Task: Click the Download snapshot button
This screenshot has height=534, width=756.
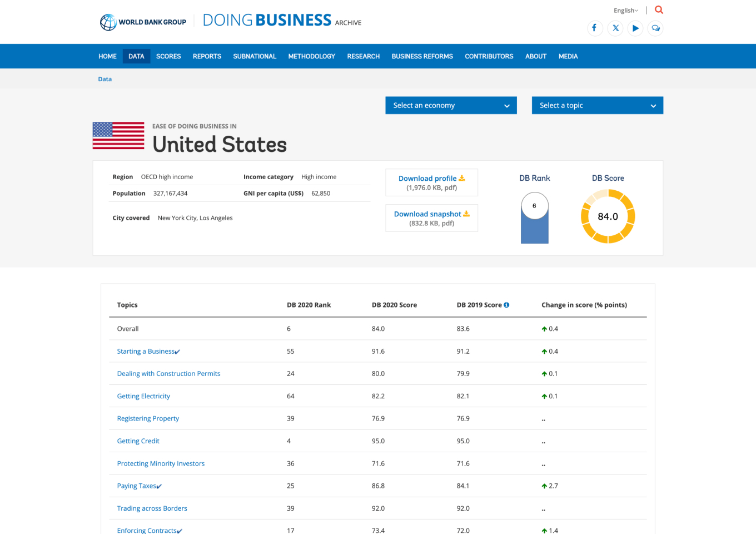Action: pos(432,218)
